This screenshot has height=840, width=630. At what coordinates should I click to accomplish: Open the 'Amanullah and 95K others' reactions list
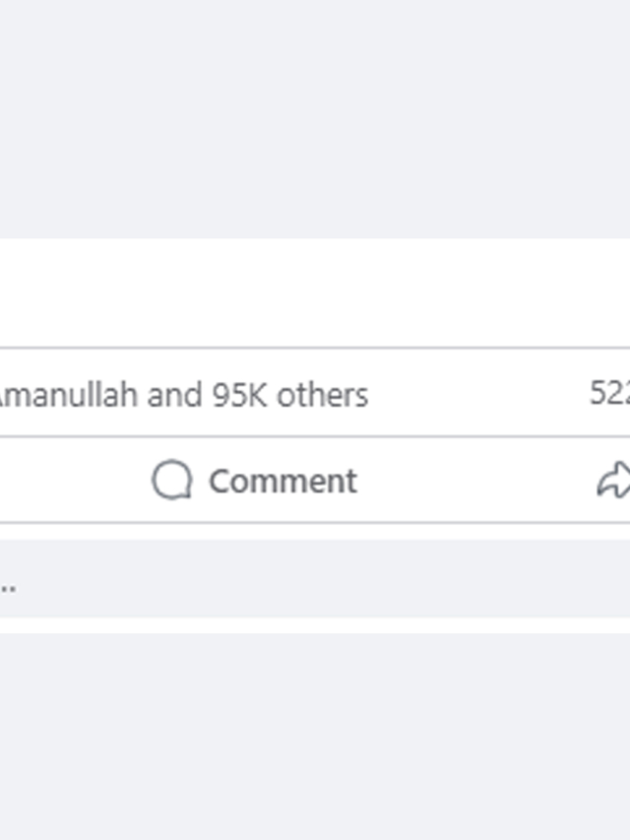tap(184, 395)
